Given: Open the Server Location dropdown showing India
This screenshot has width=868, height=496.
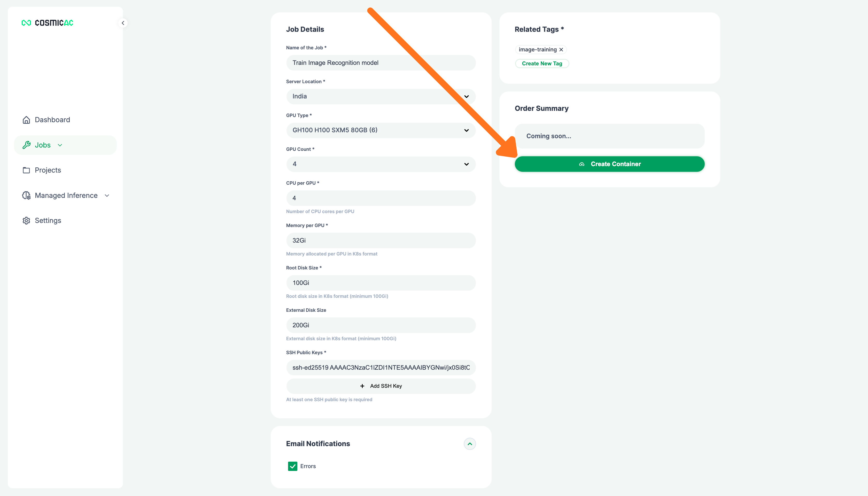Looking at the screenshot, I should coord(381,96).
